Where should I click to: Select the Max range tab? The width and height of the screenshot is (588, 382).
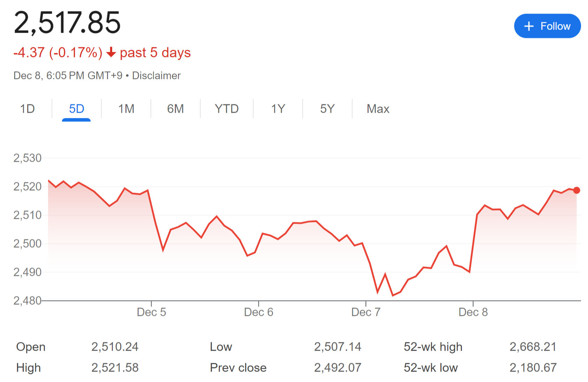(x=378, y=109)
